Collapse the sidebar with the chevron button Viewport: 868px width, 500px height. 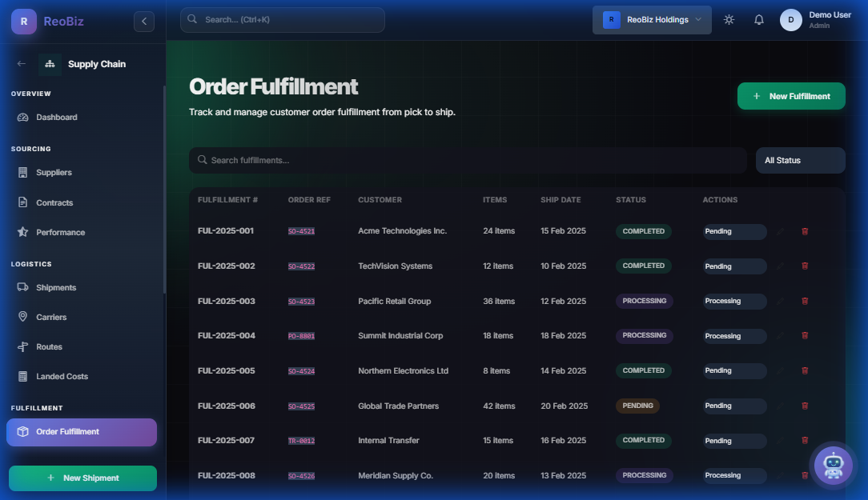[x=144, y=22]
